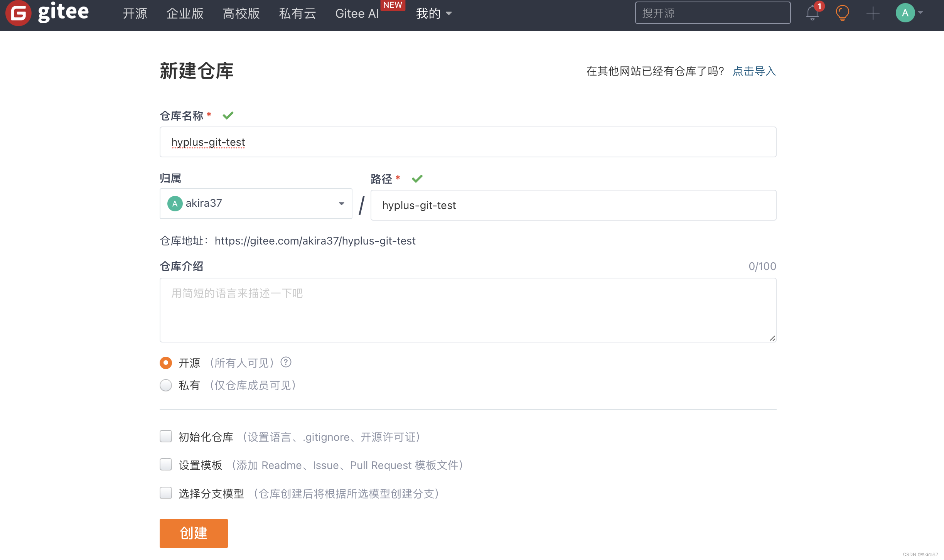This screenshot has width=944, height=560.
Task: Open the user avatar menu
Action: [x=905, y=13]
